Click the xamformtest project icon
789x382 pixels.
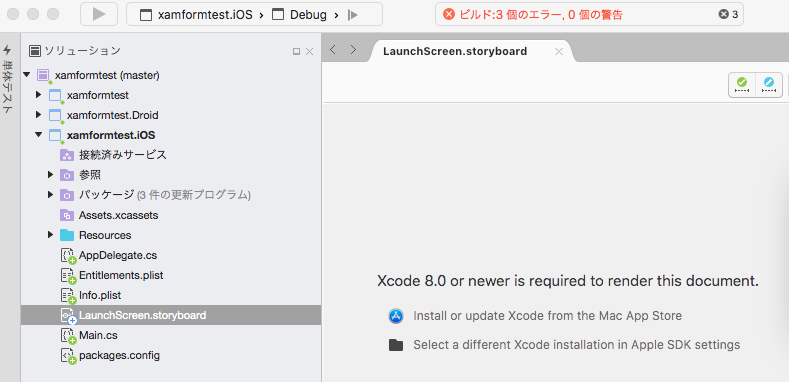55,96
